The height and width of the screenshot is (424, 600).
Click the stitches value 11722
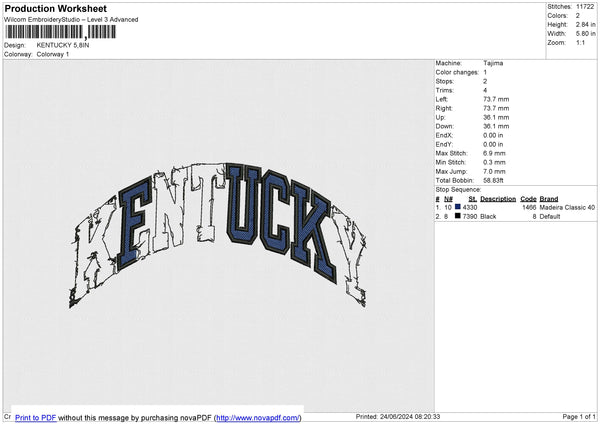(x=585, y=7)
